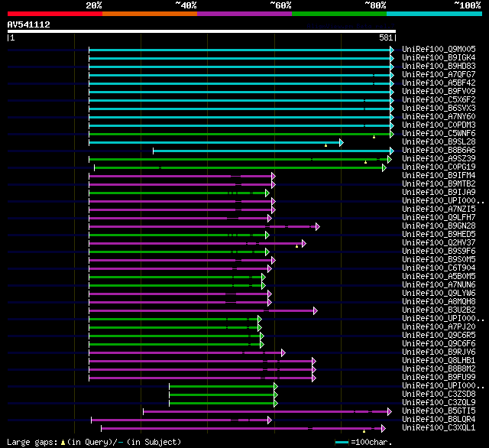The width and height of the screenshot is (489, 448).
Task: Click the orange ~40% identity legend segment
Action: point(150,14)
